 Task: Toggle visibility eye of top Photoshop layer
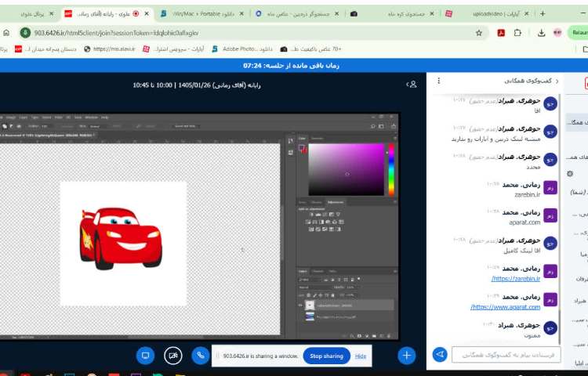[x=300, y=305]
